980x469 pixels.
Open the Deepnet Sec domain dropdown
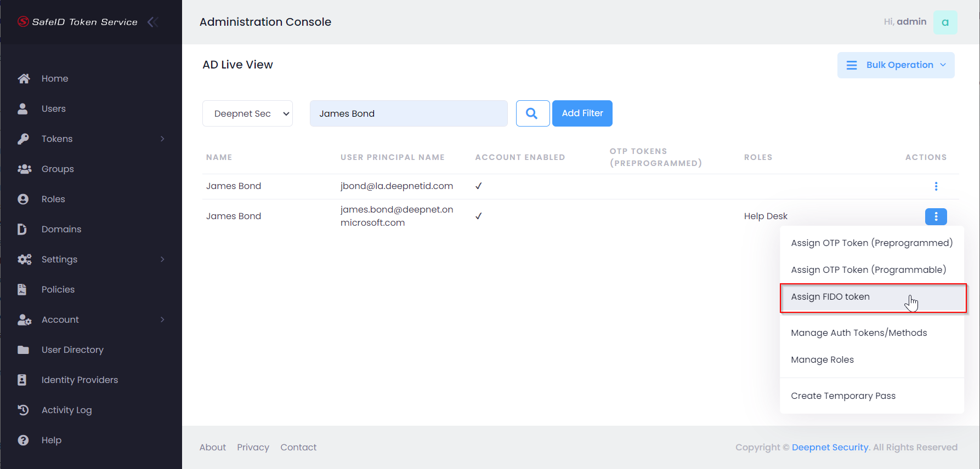(x=247, y=113)
